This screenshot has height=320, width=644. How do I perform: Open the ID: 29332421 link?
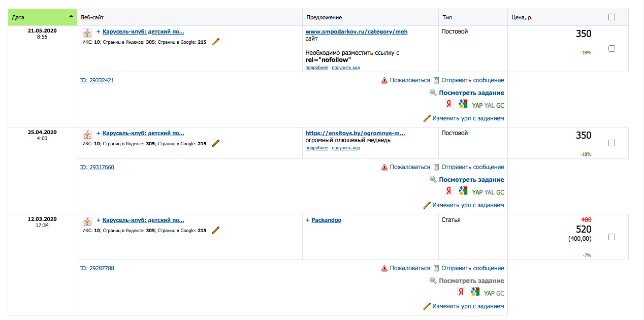pos(97,80)
